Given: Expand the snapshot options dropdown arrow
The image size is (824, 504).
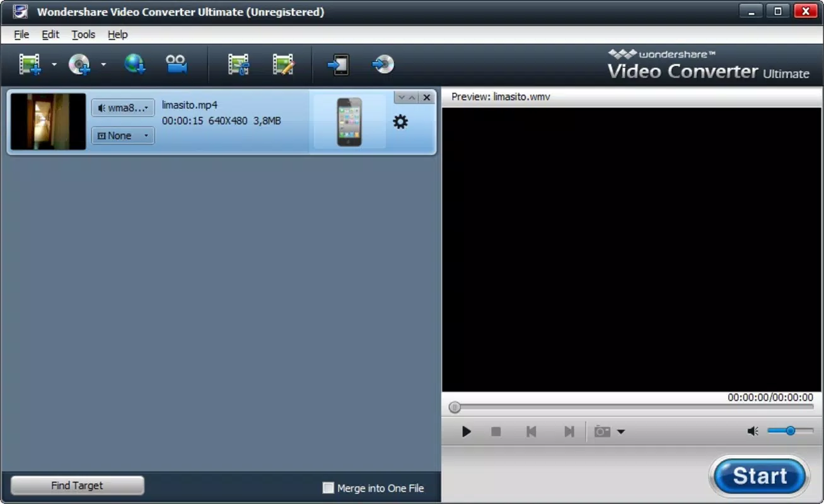Looking at the screenshot, I should 621,432.
